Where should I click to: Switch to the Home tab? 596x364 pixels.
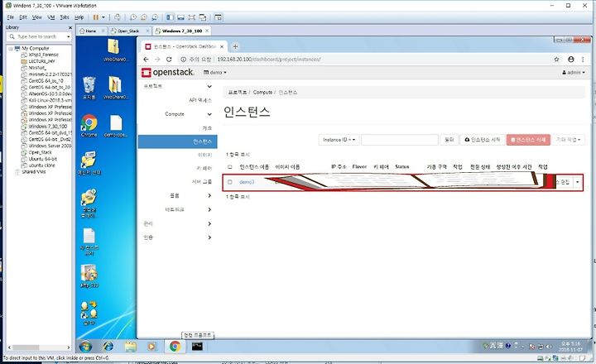point(90,31)
